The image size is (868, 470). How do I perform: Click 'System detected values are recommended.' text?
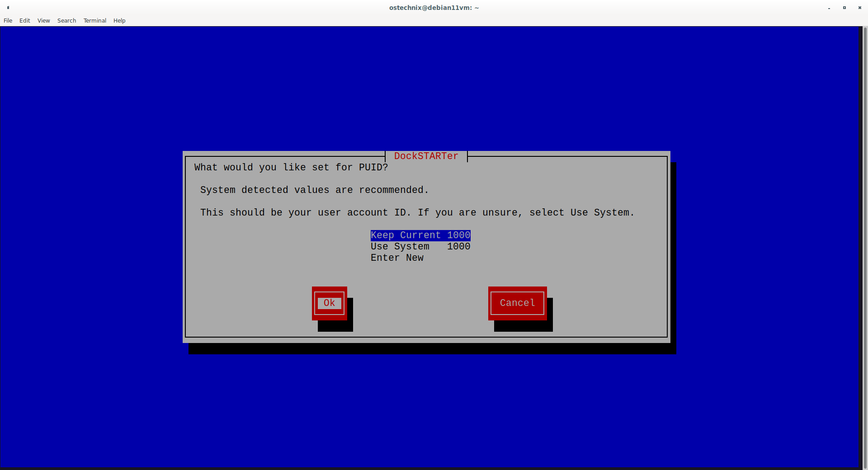tap(315, 190)
